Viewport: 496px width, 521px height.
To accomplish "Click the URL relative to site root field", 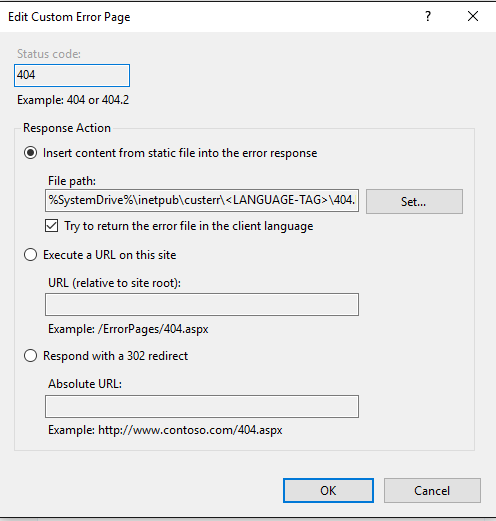I will point(202,304).
